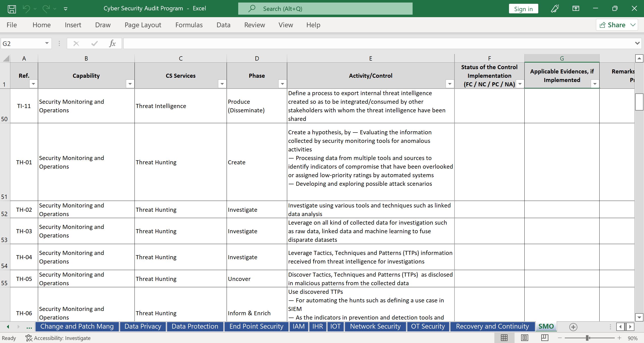Switch to Page Layout view

[x=524, y=338]
